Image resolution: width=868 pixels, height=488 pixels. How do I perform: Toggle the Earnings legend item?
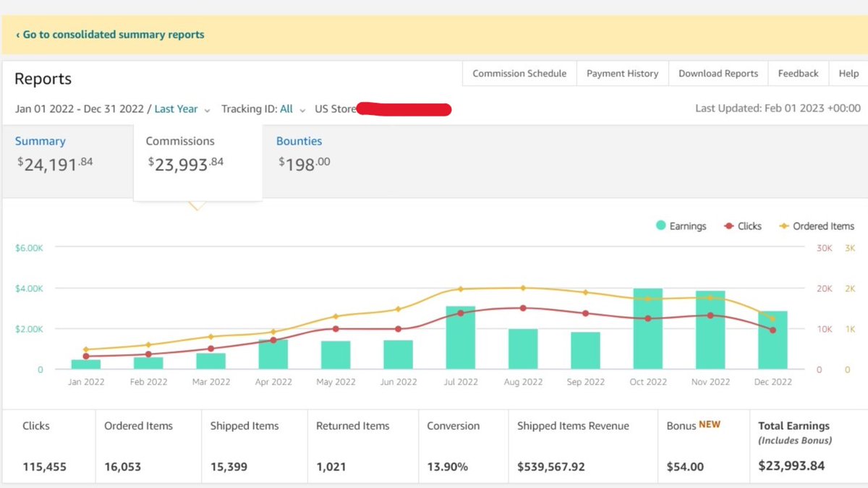coord(681,226)
